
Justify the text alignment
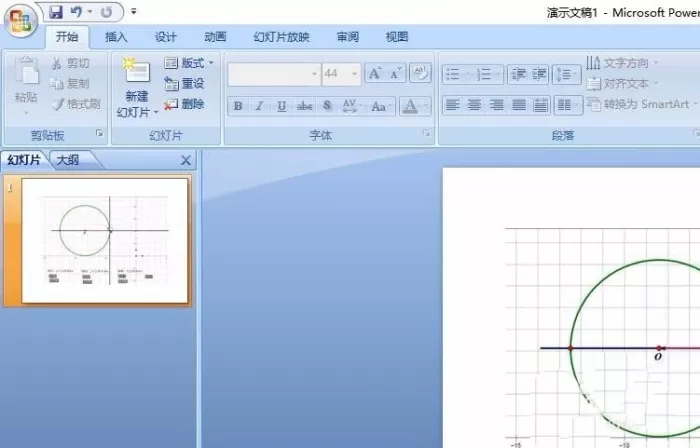pos(518,105)
